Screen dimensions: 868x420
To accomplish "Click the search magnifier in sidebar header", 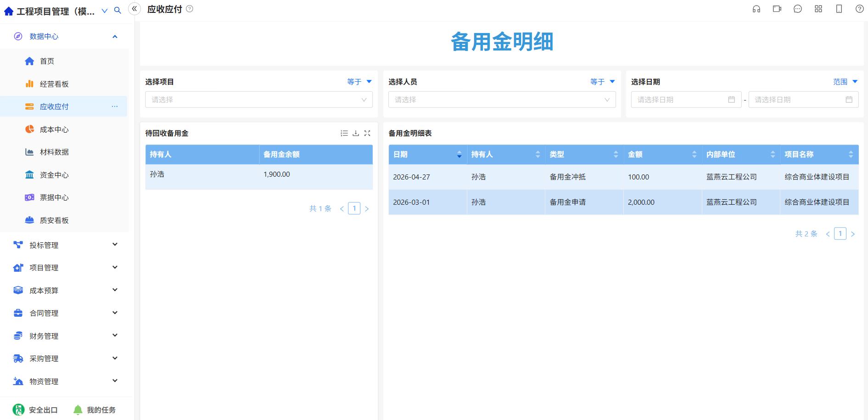I will (118, 11).
